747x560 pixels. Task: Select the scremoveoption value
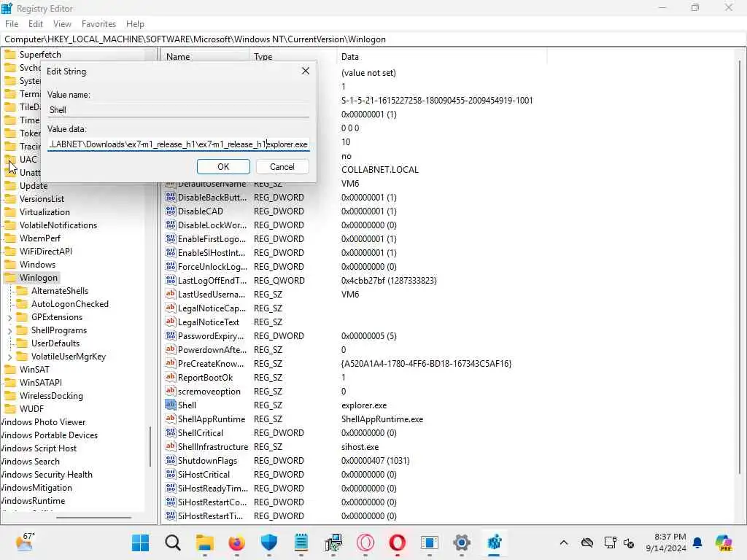[209, 391]
